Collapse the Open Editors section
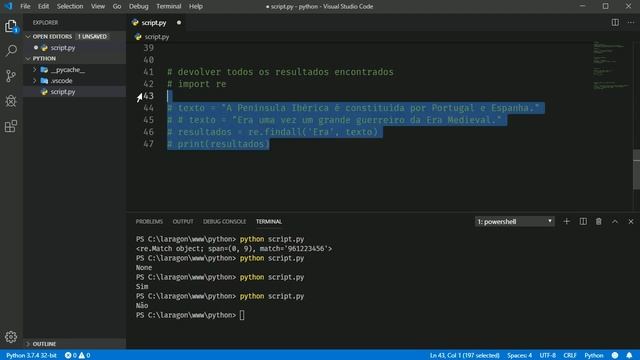Image resolution: width=640 pixels, height=360 pixels. point(28,36)
